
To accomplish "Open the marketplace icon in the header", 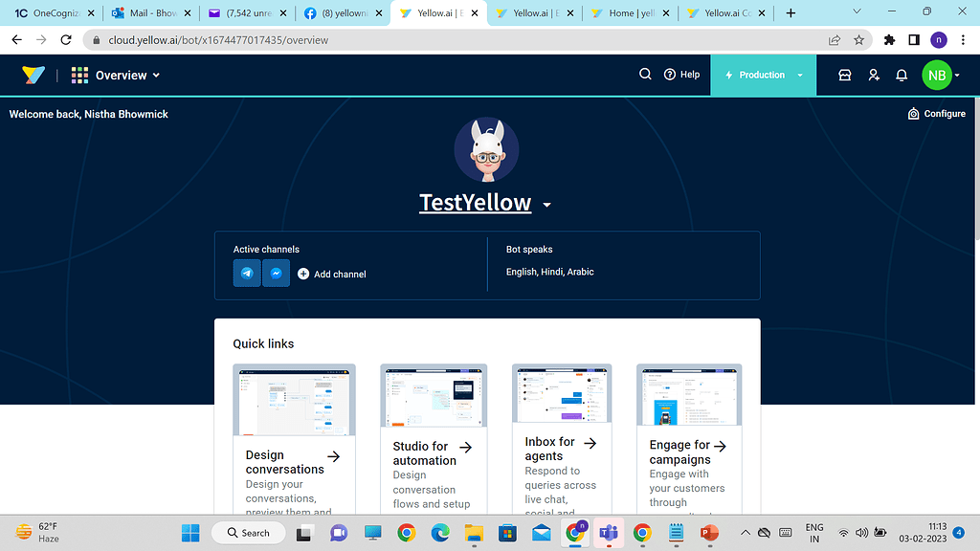I will [845, 74].
